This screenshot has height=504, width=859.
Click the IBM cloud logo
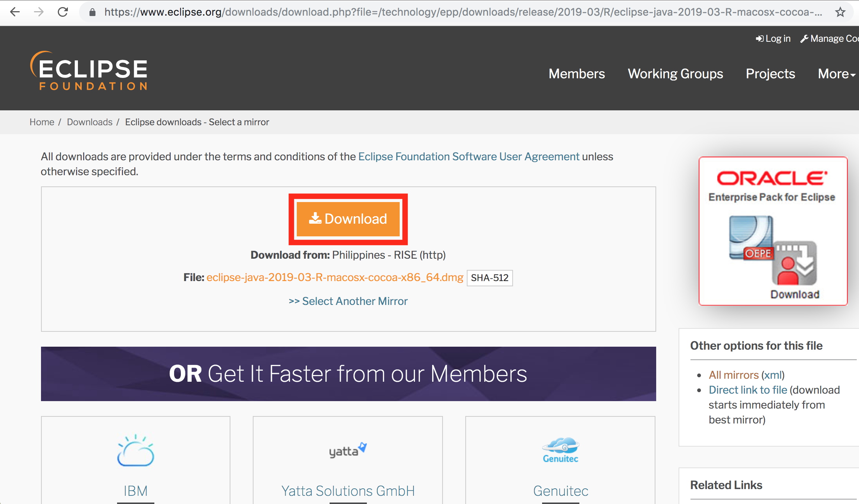(135, 450)
